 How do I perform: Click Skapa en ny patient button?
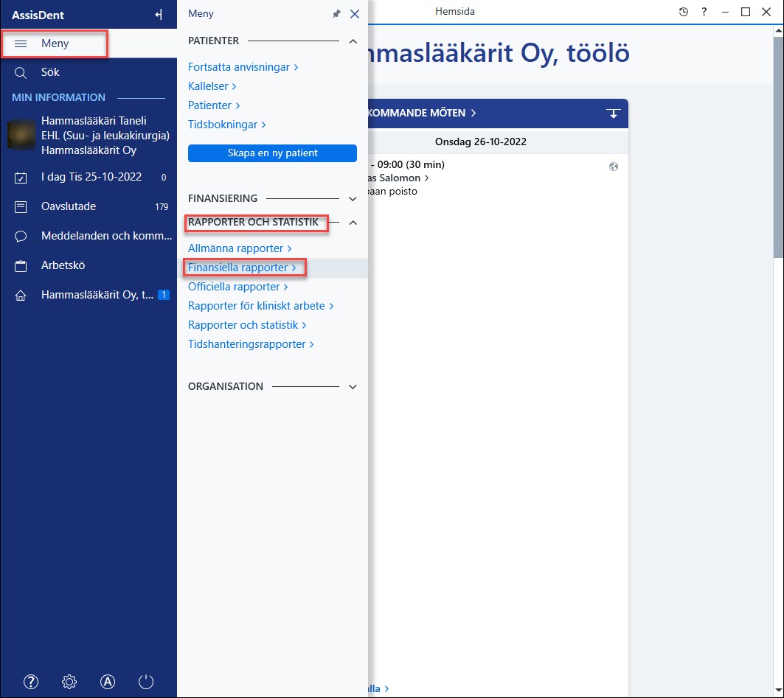(272, 153)
